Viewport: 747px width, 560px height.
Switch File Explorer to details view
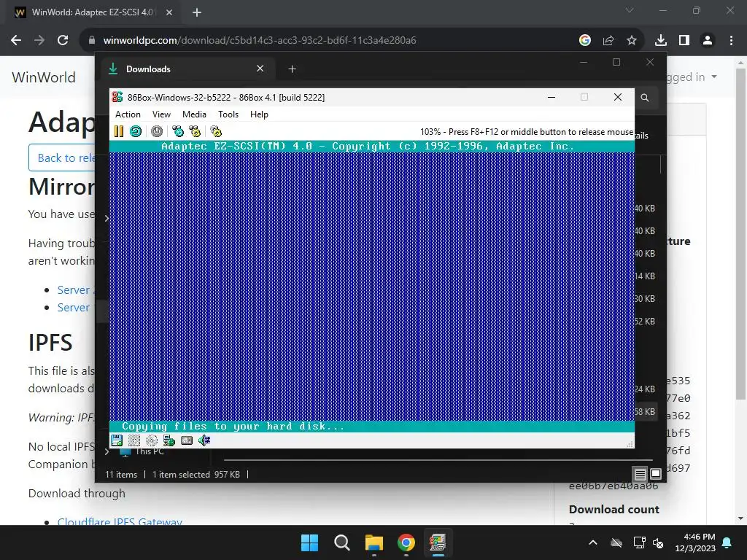coord(640,474)
